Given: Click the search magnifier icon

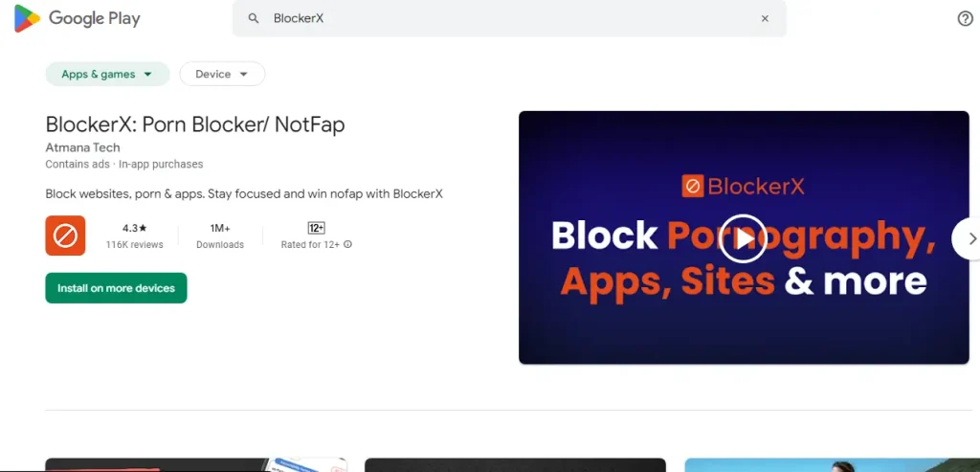Looking at the screenshot, I should point(253,19).
